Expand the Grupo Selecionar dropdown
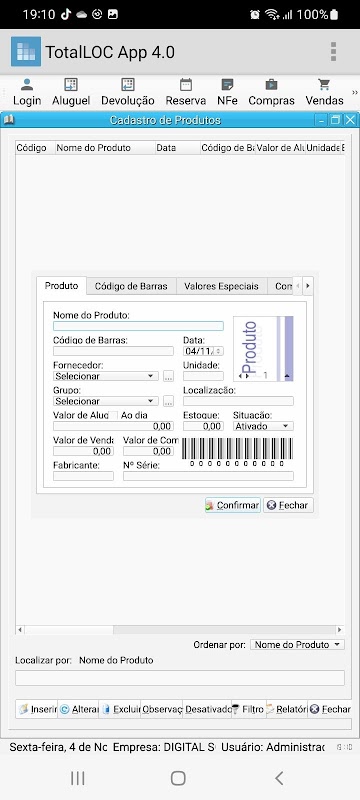The width and height of the screenshot is (360, 800). coord(106,401)
